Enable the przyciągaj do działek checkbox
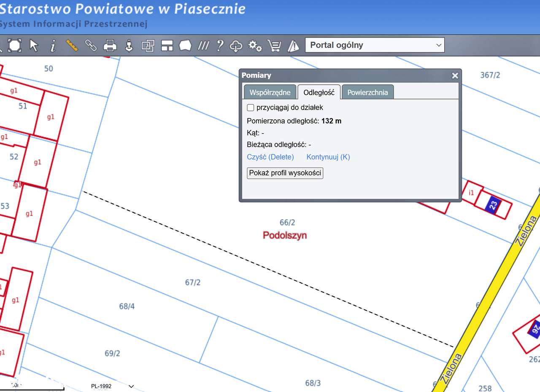Screen dimensions: 540x392 pos(250,107)
